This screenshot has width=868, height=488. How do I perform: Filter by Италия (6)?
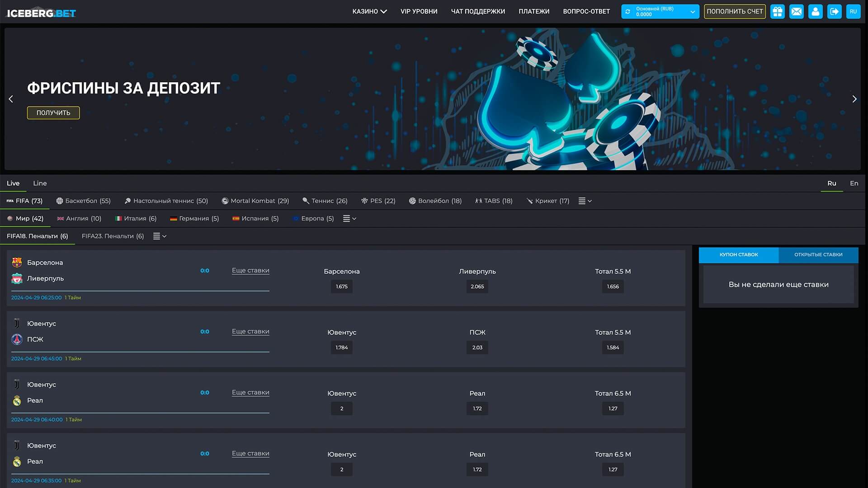point(136,219)
